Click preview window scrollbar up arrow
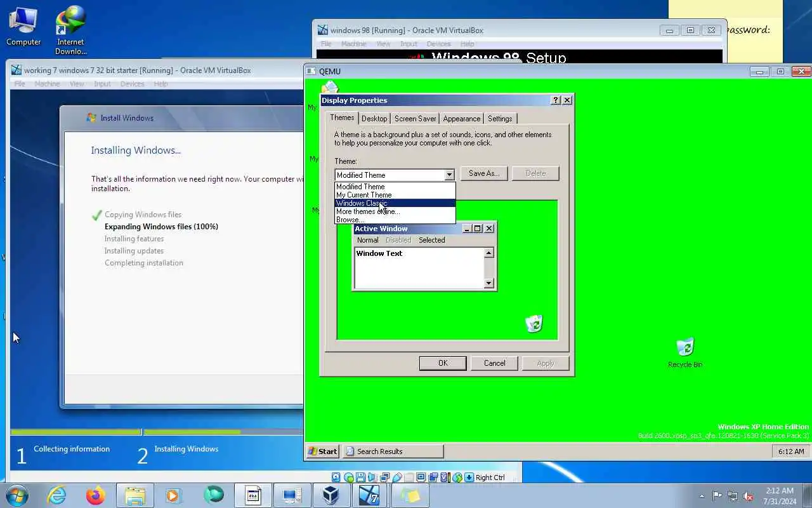This screenshot has width=812, height=508. 488,253
